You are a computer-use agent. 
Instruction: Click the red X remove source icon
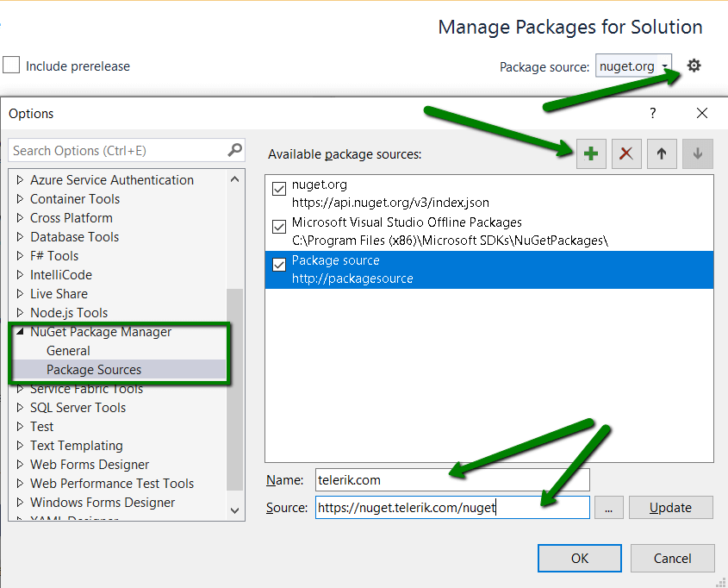[626, 154]
